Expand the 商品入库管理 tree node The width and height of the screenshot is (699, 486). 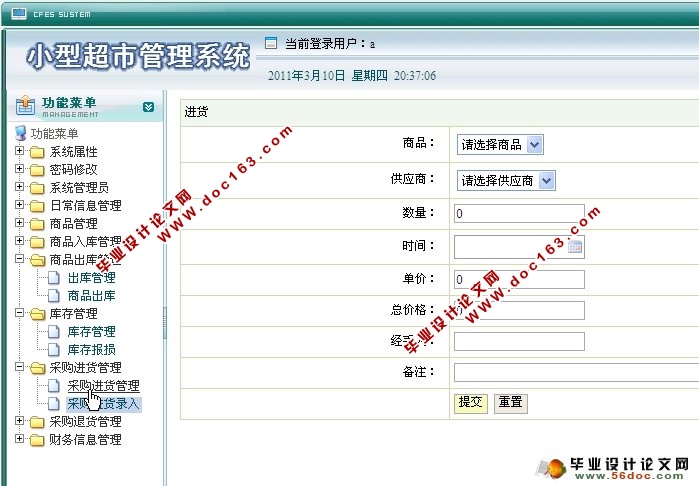coord(19,240)
